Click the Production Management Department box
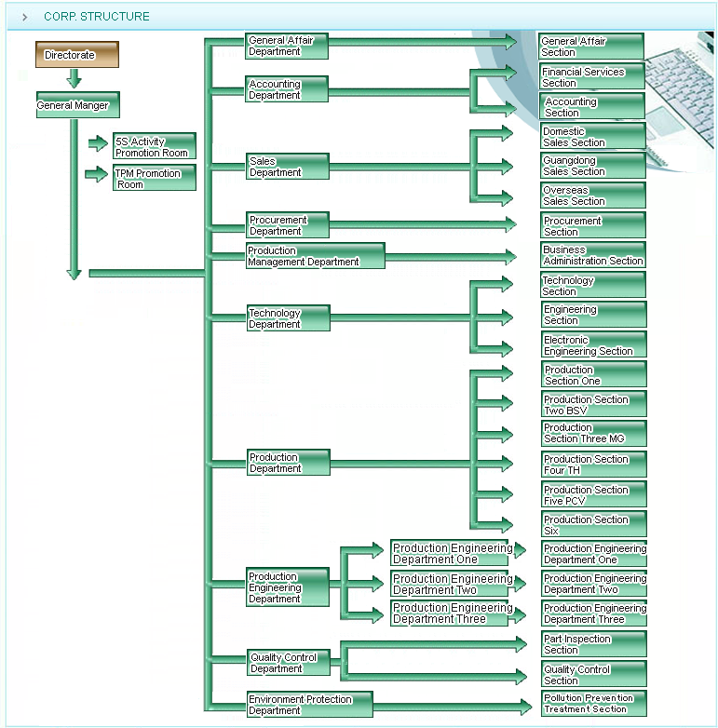 (x=315, y=256)
